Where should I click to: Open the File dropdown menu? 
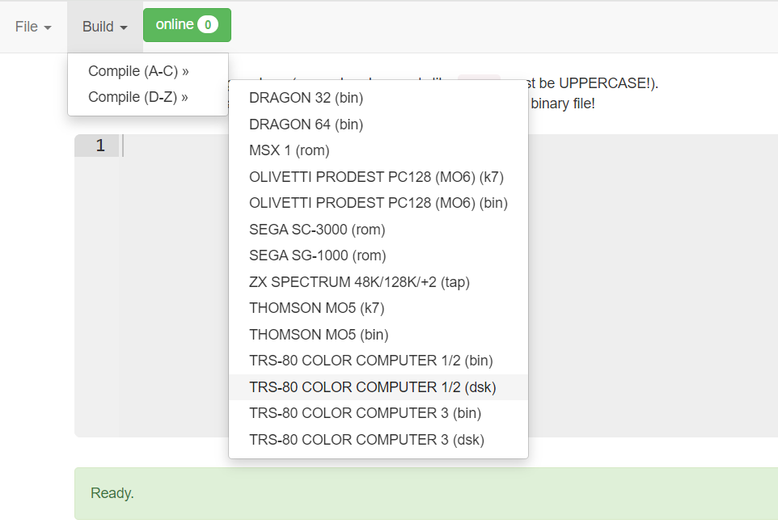[x=33, y=27]
